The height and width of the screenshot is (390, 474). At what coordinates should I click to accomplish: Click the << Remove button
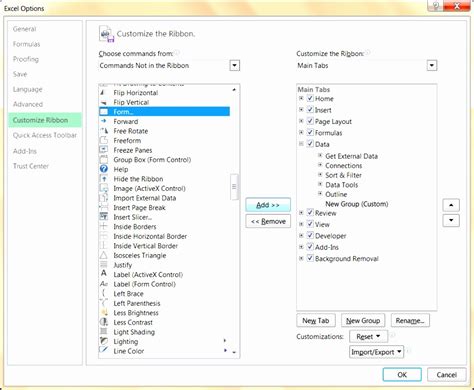click(268, 221)
